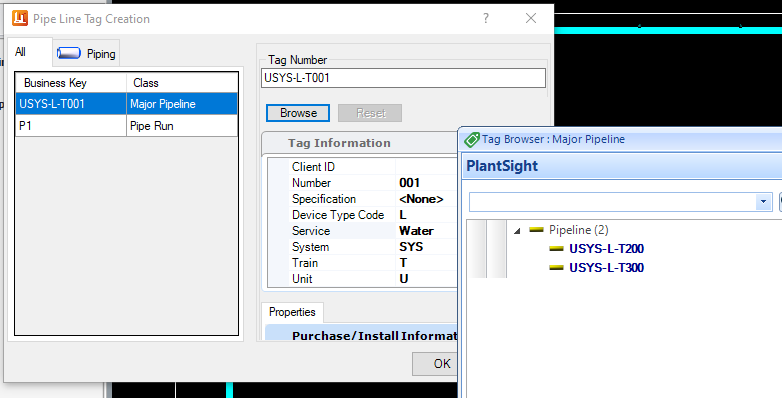Open the Properties tab
Image resolution: width=783 pixels, height=399 pixels.
point(292,312)
